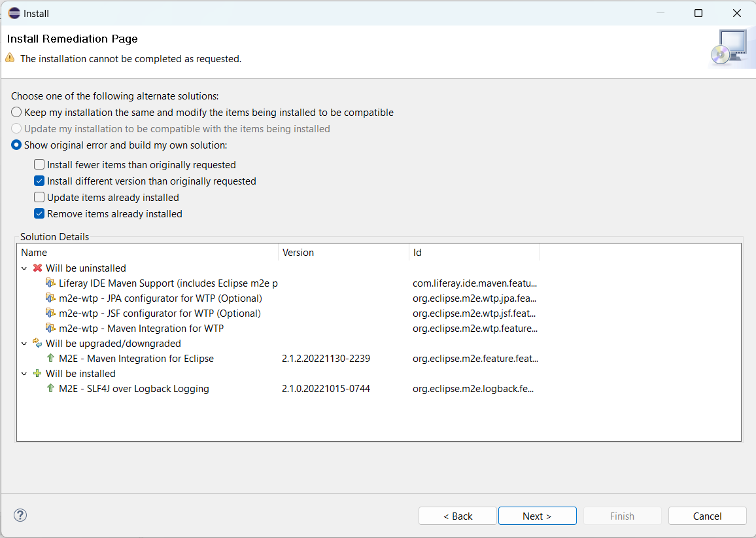
Task: Click the org.eclipse.m2e.wtp.jpa.fea... Id cell
Action: pos(474,298)
